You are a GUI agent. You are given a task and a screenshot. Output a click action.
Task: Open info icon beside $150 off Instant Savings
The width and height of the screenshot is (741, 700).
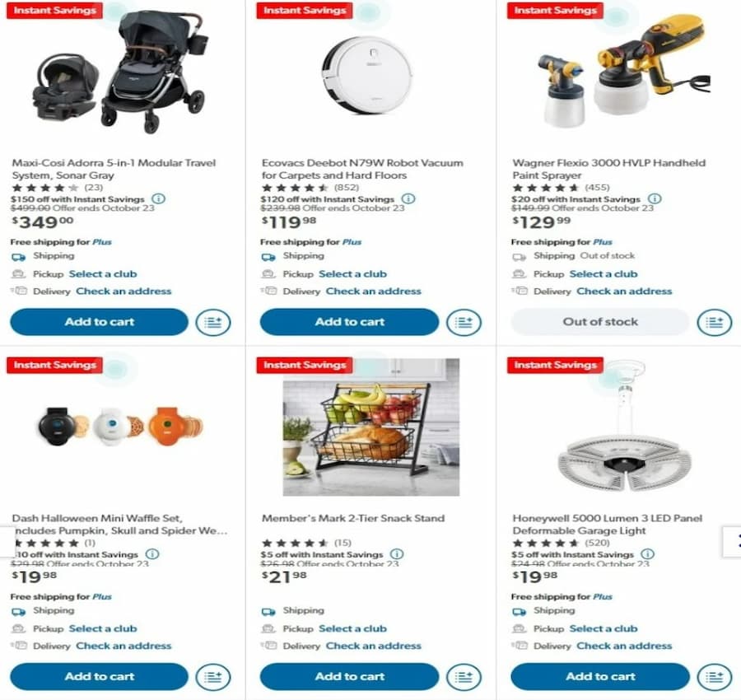pyautogui.click(x=158, y=198)
